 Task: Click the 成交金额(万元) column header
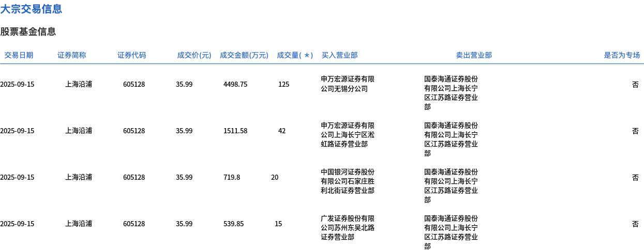click(x=244, y=55)
